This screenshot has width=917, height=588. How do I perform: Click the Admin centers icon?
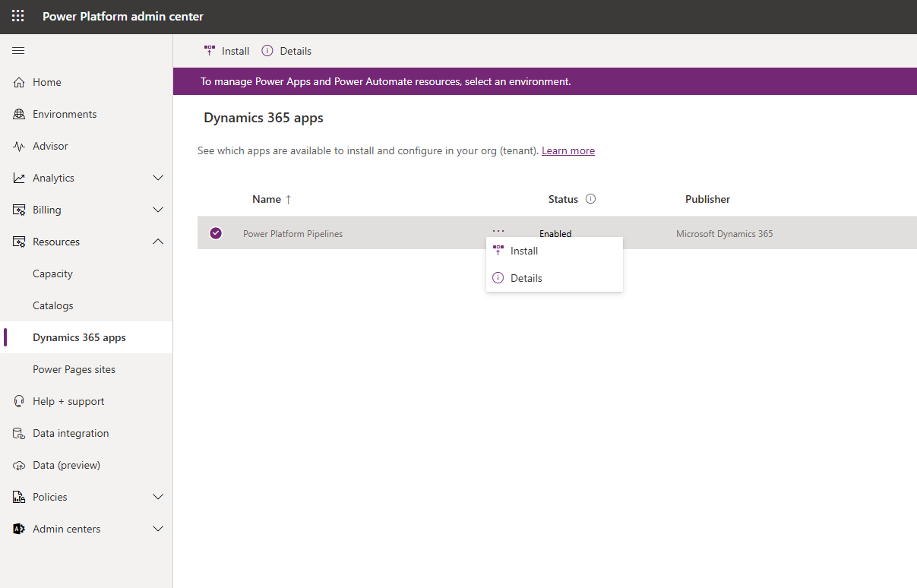click(x=19, y=529)
